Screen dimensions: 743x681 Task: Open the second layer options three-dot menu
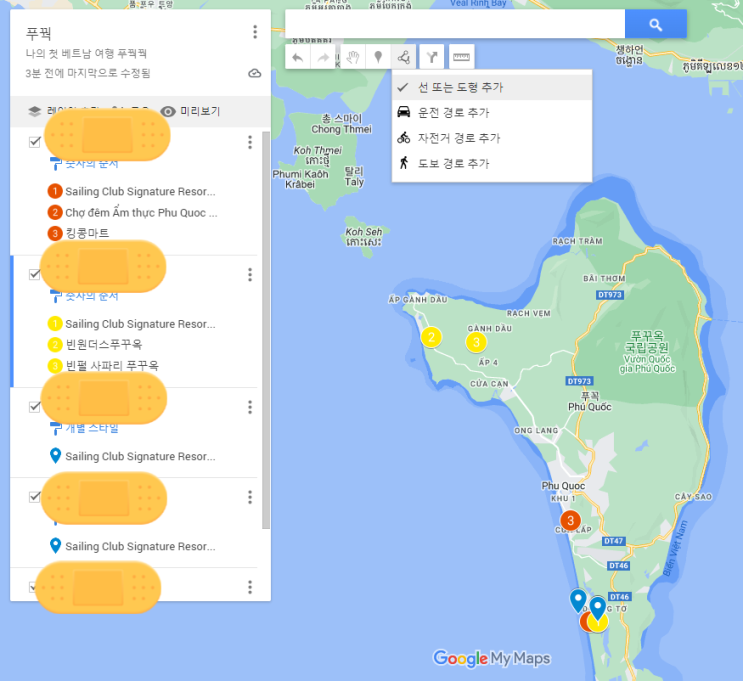pyautogui.click(x=250, y=274)
